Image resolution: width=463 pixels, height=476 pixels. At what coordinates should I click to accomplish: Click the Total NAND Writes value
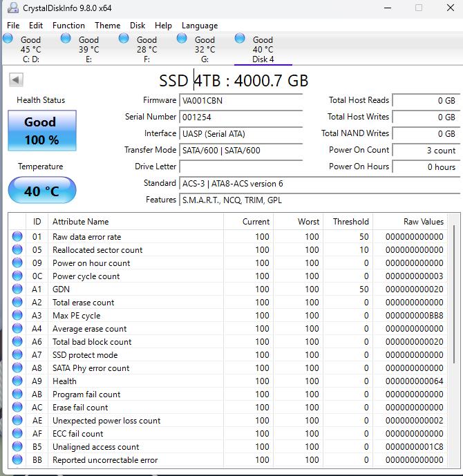[x=426, y=133]
